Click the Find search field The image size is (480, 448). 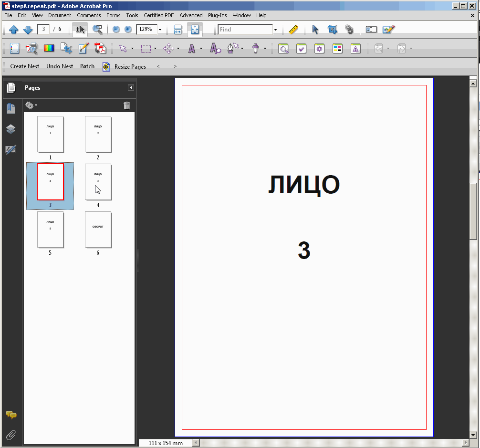pos(245,30)
